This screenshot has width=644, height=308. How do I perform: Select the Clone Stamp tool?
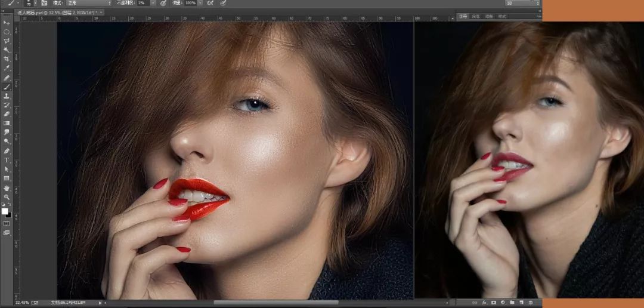click(x=6, y=96)
